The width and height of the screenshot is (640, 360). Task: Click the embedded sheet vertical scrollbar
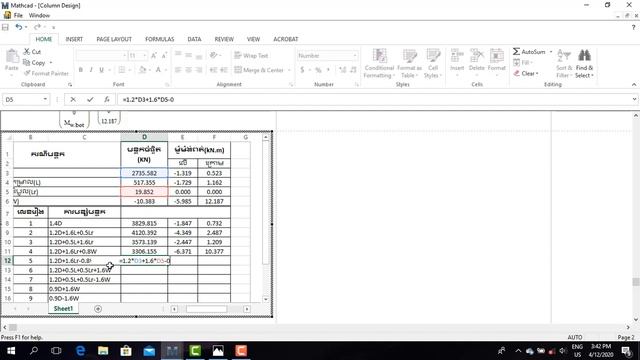(266, 217)
